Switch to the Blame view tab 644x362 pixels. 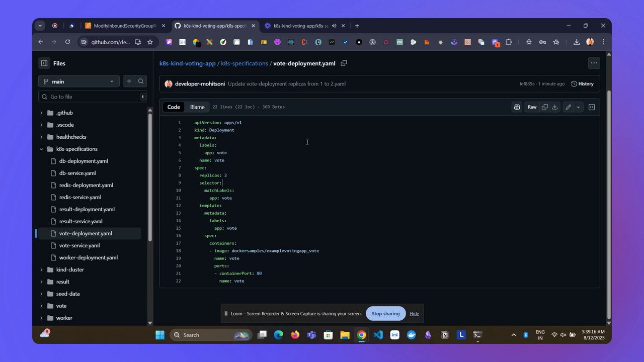197,107
